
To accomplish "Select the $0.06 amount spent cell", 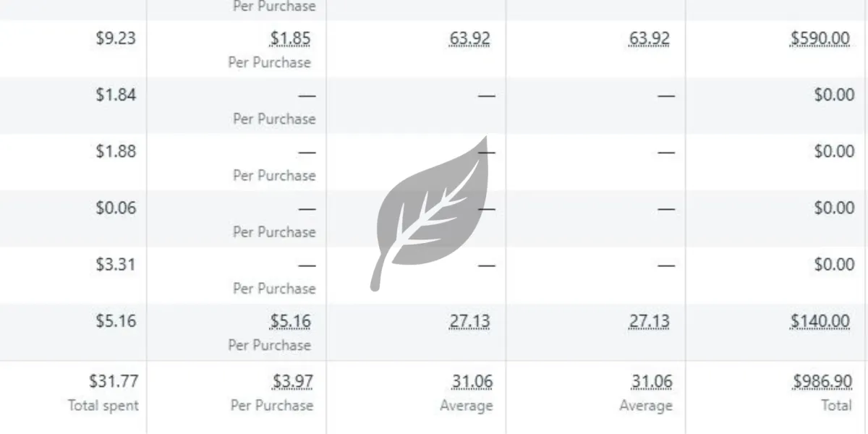I will click(116, 208).
